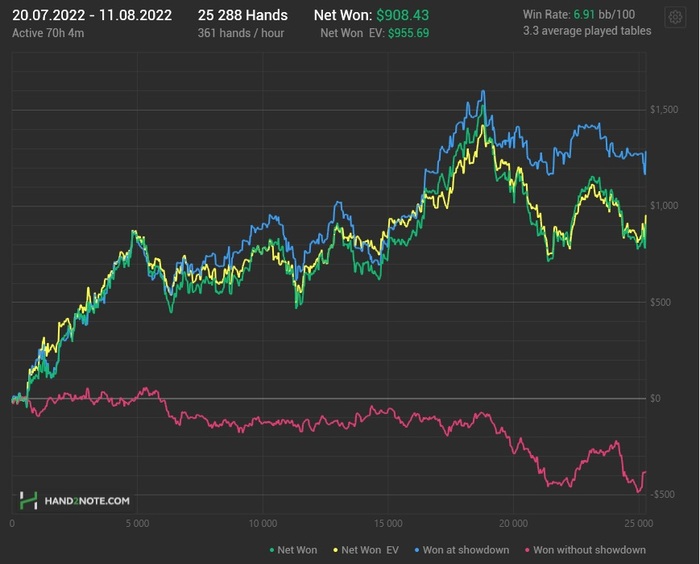Click the -$500 y-axis label
The height and width of the screenshot is (564, 700).
tap(662, 494)
